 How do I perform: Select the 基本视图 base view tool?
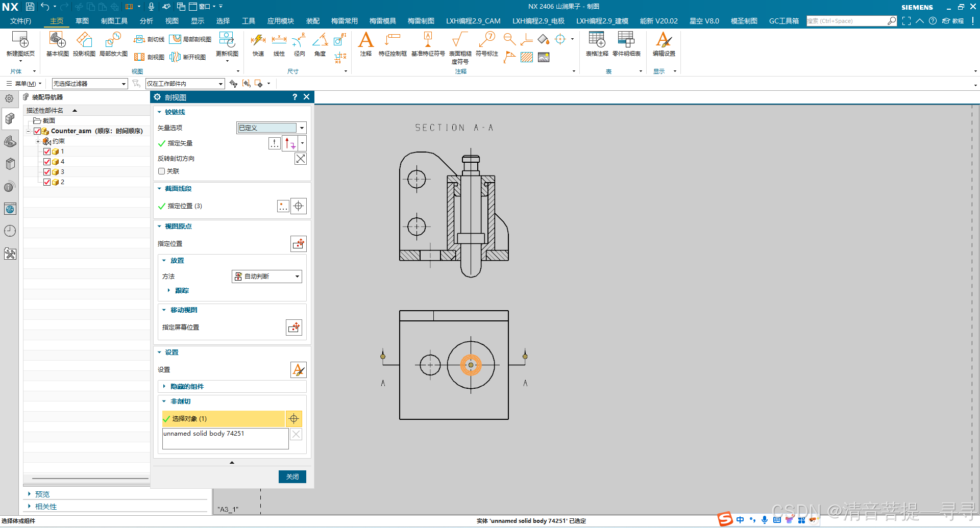pos(57,40)
